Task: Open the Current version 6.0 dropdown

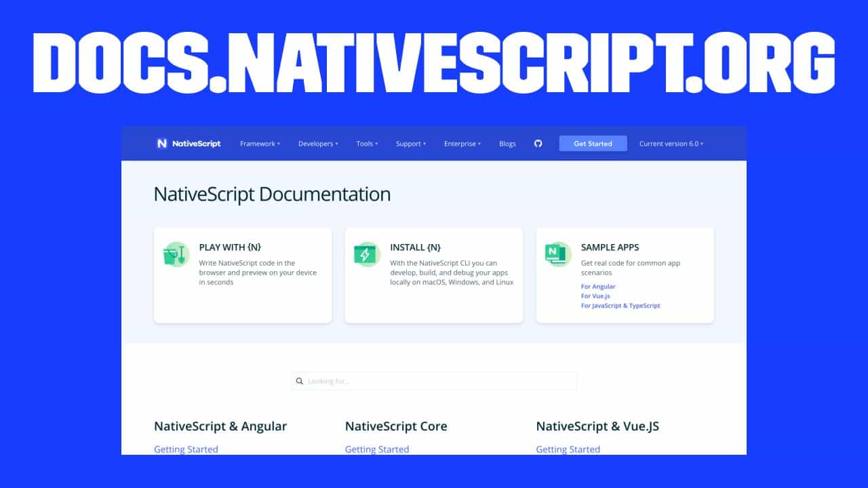Action: click(671, 144)
